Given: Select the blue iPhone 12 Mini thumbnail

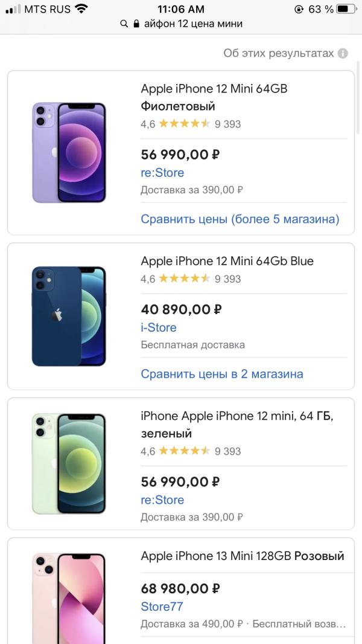Looking at the screenshot, I should (x=69, y=316).
